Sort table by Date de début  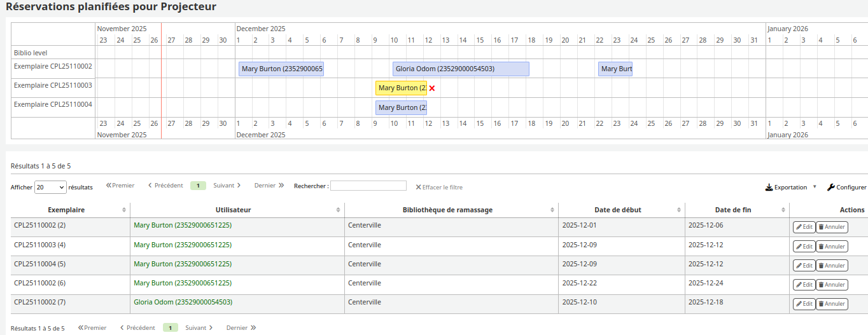pos(617,210)
